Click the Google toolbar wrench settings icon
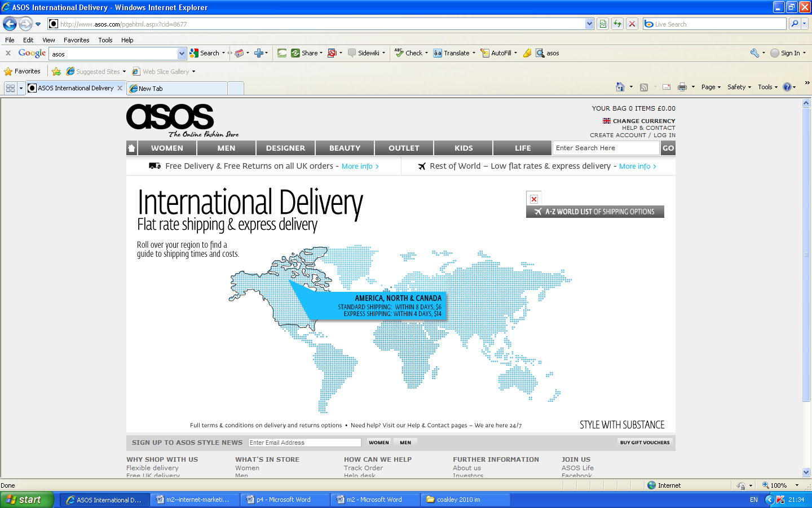This screenshot has height=508, width=812. (x=754, y=53)
